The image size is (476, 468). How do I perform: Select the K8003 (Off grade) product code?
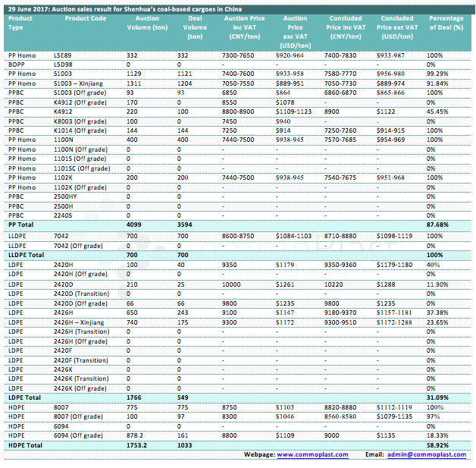point(80,121)
